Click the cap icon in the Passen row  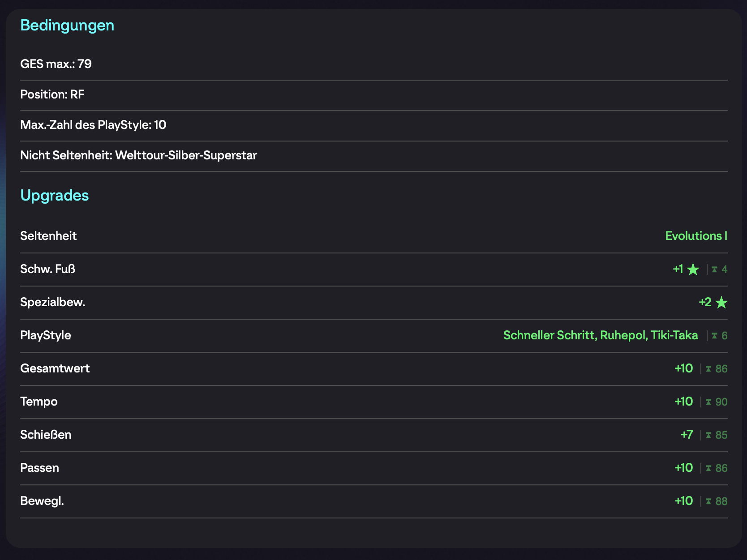708,468
